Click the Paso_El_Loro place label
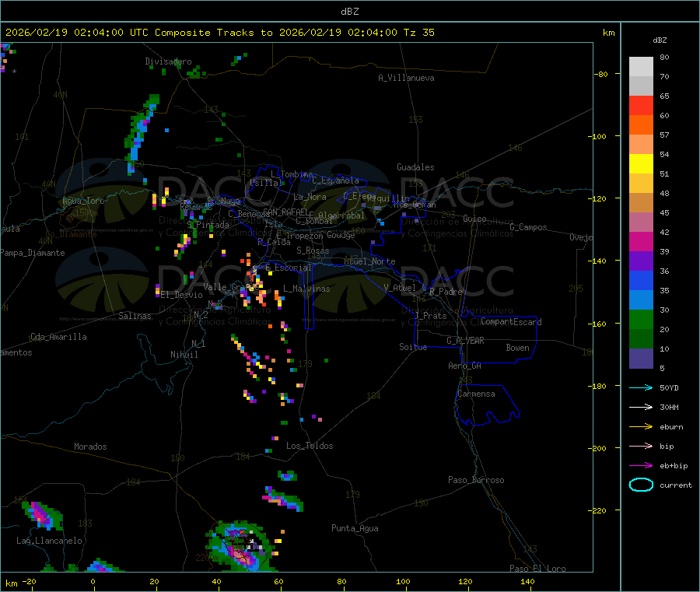Image resolution: width=700 pixels, height=592 pixels. (x=538, y=569)
